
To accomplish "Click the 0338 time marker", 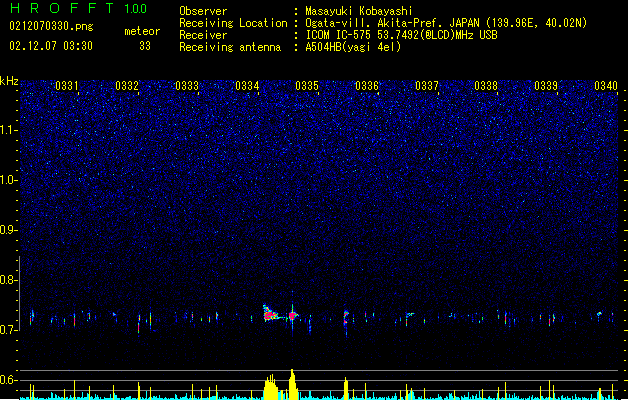I will point(486,86).
